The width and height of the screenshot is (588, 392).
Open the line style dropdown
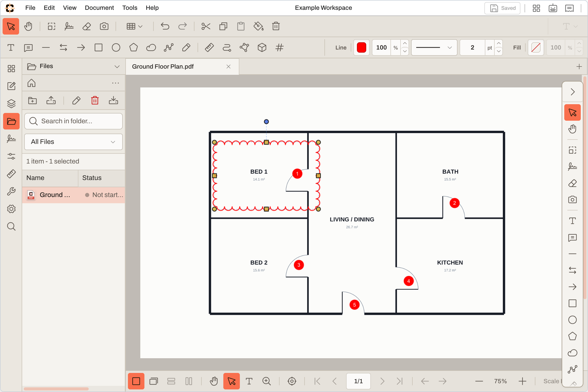[434, 47]
